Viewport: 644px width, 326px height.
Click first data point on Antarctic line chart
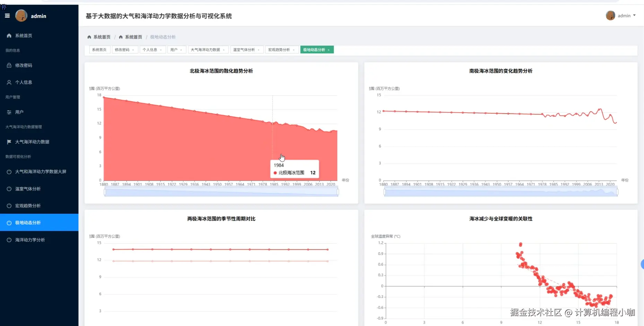[383, 111]
